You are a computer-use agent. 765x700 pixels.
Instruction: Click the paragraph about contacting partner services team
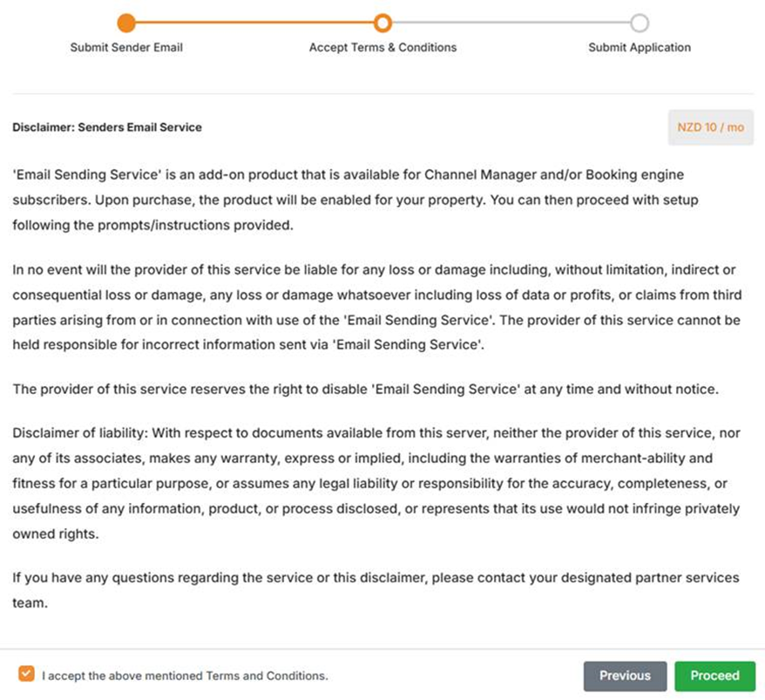point(375,589)
